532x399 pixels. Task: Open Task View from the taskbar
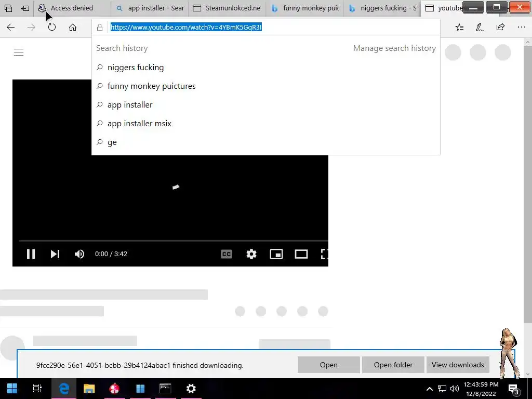(37, 389)
